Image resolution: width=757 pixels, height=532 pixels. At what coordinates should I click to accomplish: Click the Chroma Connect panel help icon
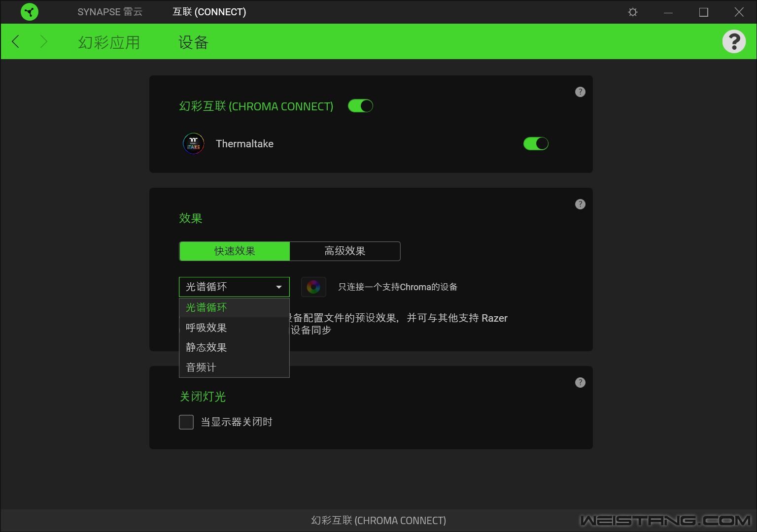[x=580, y=92]
